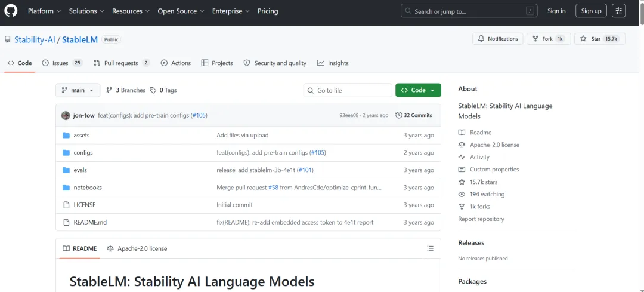This screenshot has height=292, width=644.
Task: Open the Actions tab
Action: click(x=176, y=63)
